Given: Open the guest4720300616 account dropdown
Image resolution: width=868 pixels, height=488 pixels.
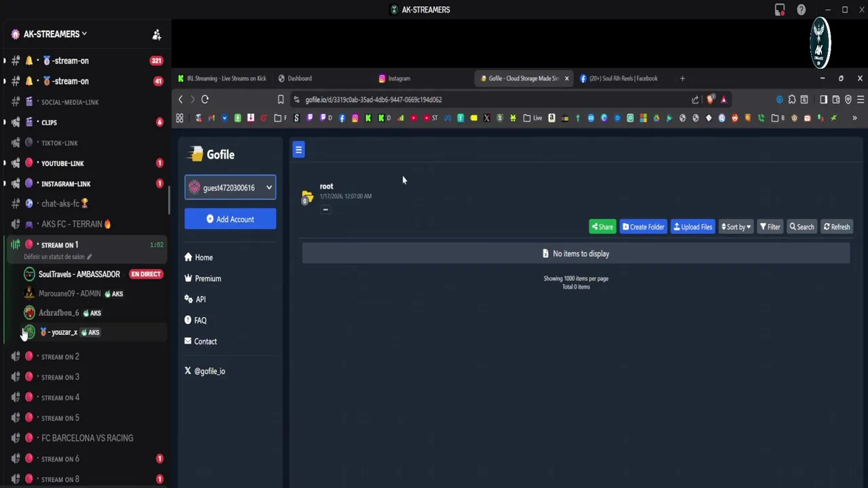Looking at the screenshot, I should [231, 188].
